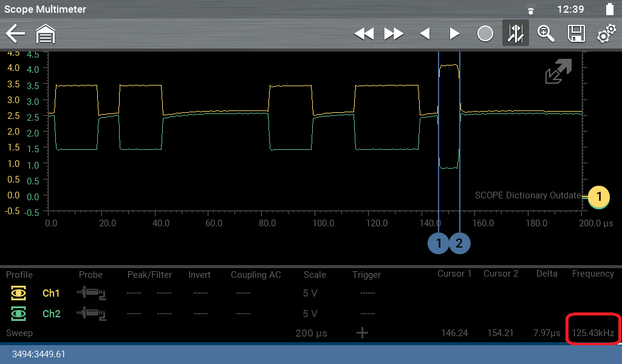Save the waveform with floppy icon
Screen dimensions: 622x364
point(576,34)
